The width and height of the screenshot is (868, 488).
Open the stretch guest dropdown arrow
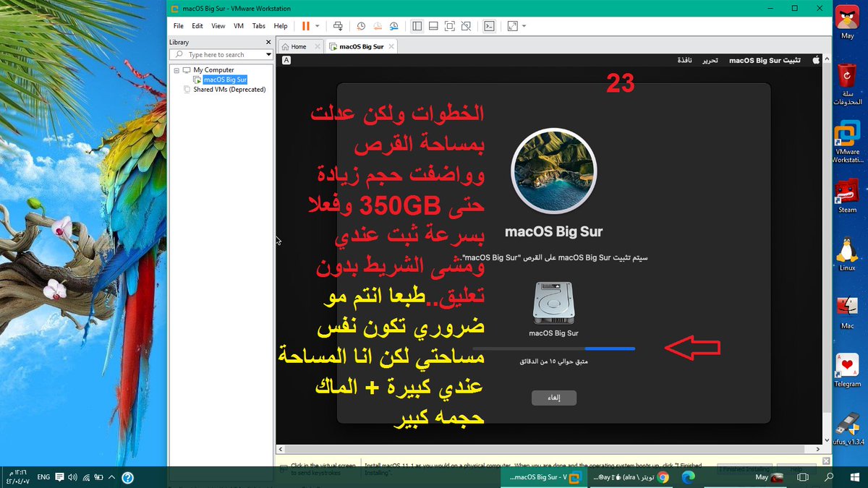tap(524, 26)
